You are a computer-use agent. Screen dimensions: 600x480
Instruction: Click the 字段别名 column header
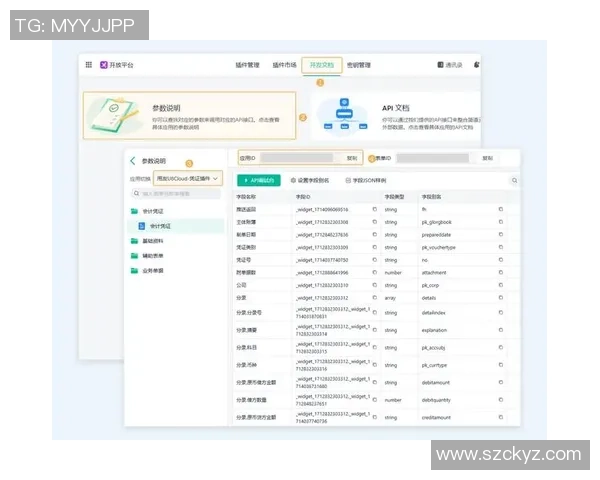click(431, 197)
